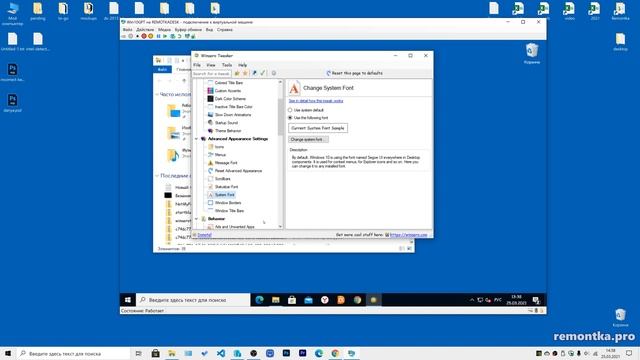Click tree scrollbar down arrow in Winaero
The image size is (640, 360).
(280, 227)
